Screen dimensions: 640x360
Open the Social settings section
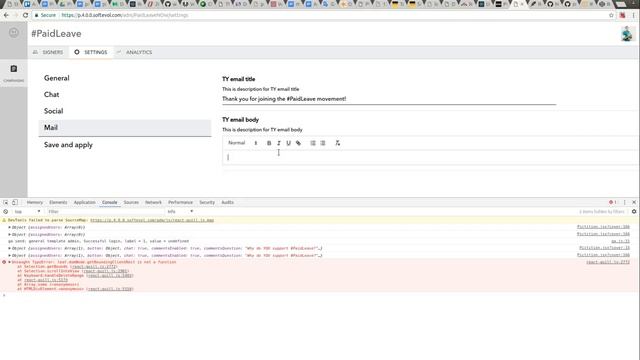[x=53, y=111]
